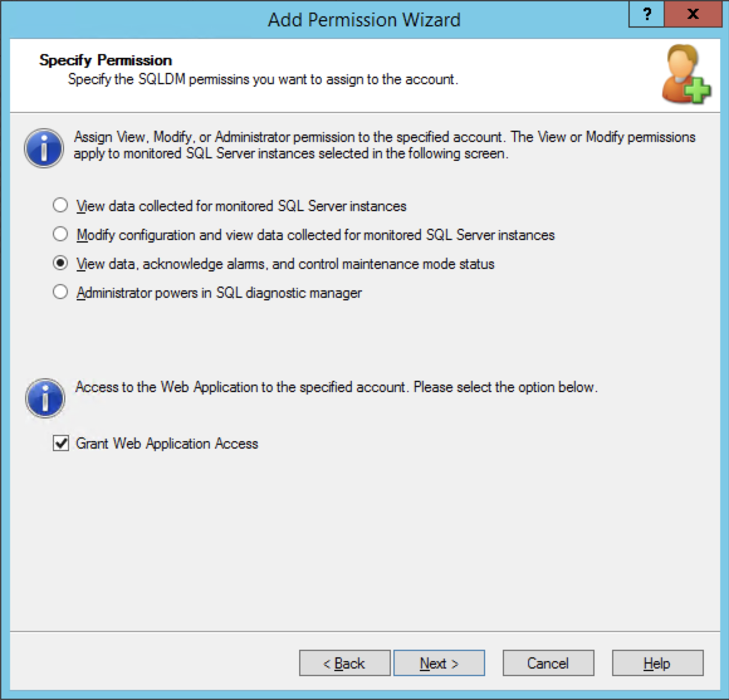Proceed using the 'Next >' button
This screenshot has width=729, height=700.
439,664
